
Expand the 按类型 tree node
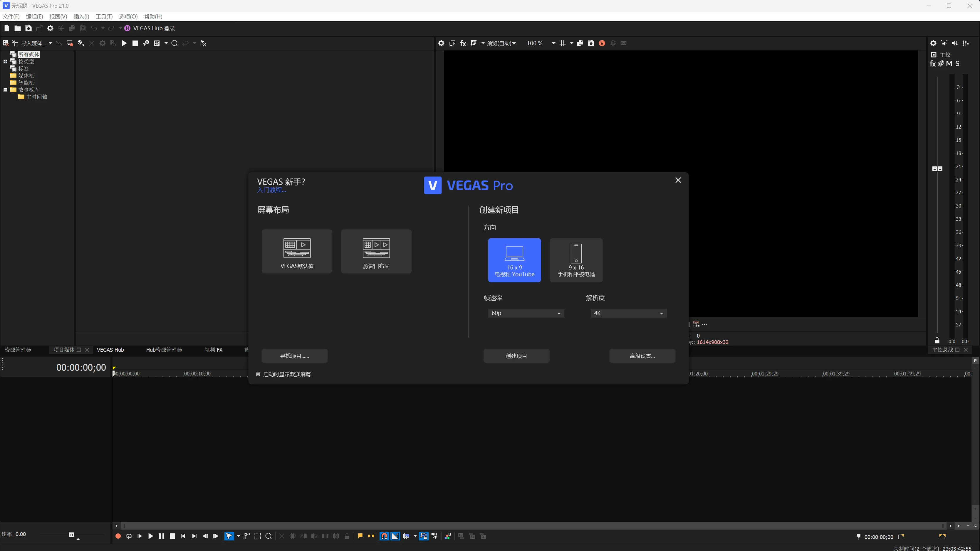point(5,61)
